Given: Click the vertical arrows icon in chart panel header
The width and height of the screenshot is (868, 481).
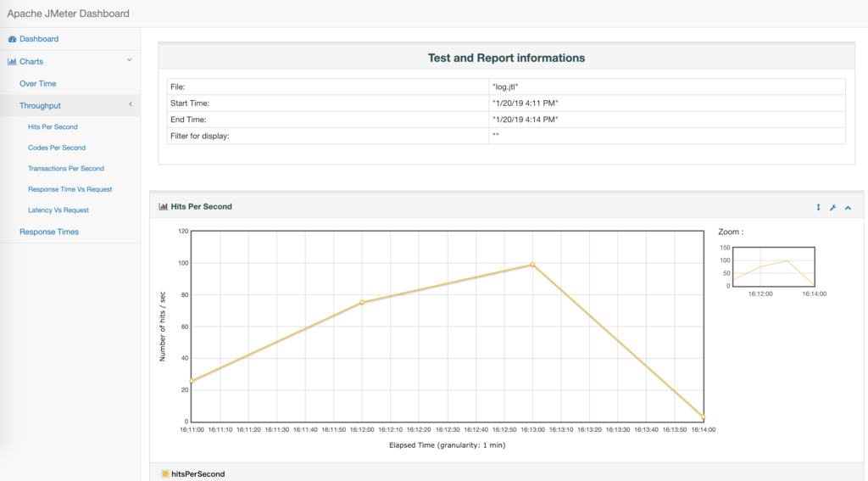Looking at the screenshot, I should point(818,207).
